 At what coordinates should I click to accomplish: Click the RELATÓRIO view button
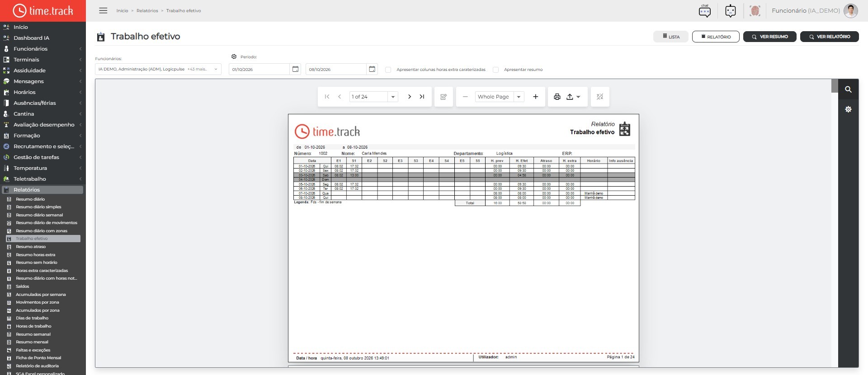716,37
